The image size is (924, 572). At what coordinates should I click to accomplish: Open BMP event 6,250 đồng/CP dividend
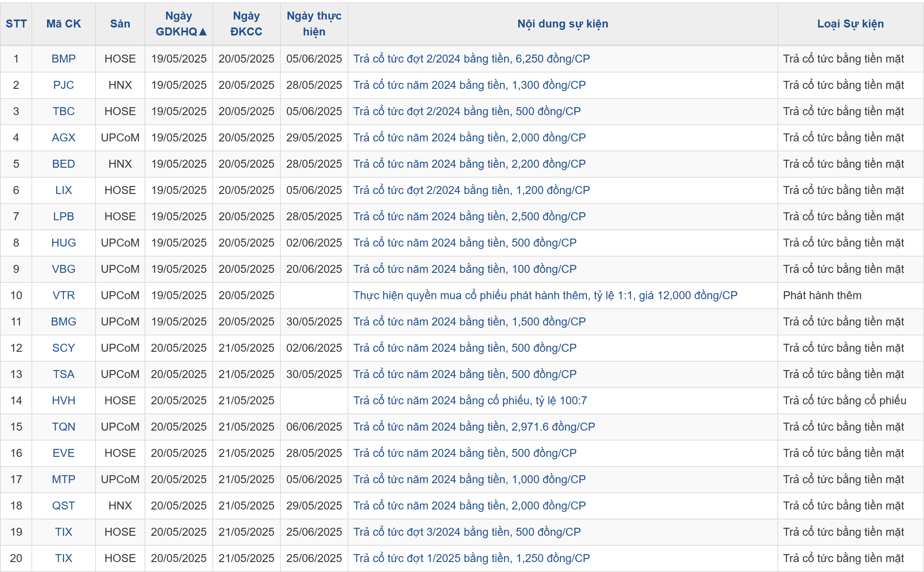click(472, 59)
